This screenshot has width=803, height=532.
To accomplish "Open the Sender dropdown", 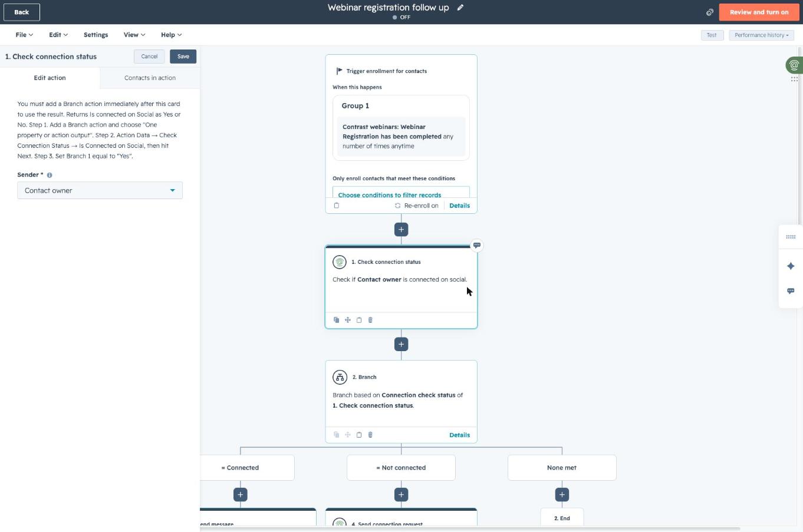I will coord(100,190).
